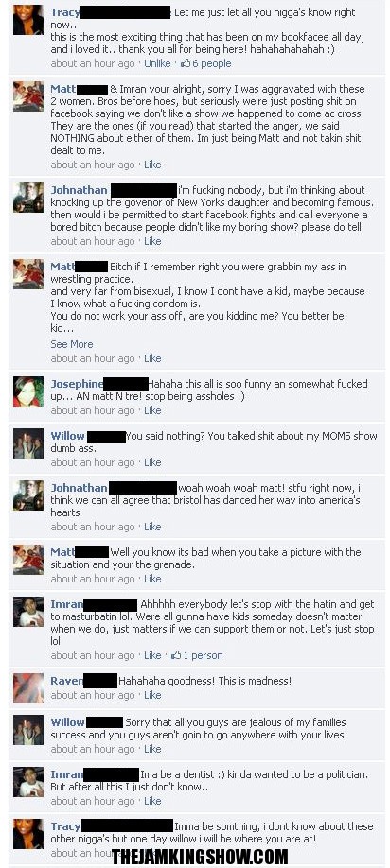Like Johnathan's bristol danced comment
This screenshot has width=390, height=868.
[152, 527]
